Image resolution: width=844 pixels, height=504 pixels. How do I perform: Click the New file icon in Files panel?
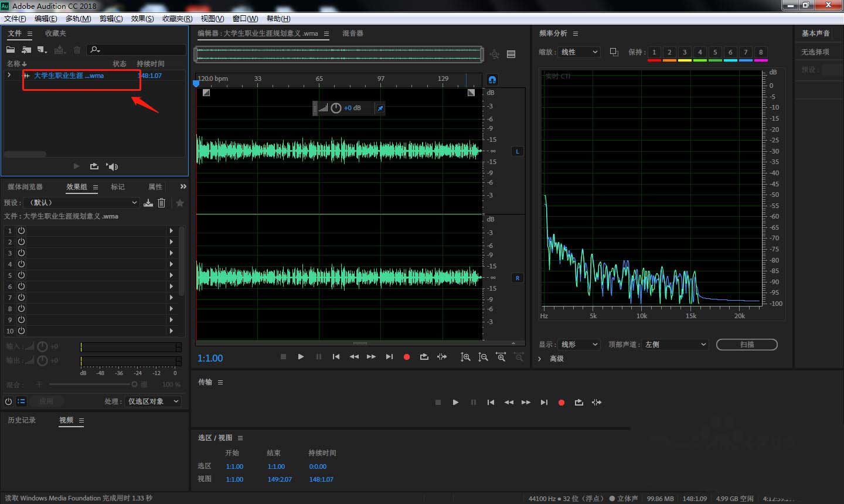42,50
